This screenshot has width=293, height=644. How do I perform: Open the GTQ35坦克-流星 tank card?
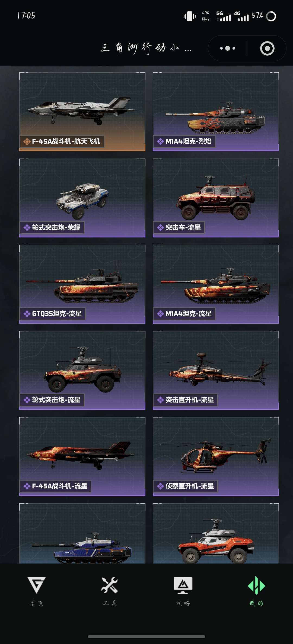(82, 284)
